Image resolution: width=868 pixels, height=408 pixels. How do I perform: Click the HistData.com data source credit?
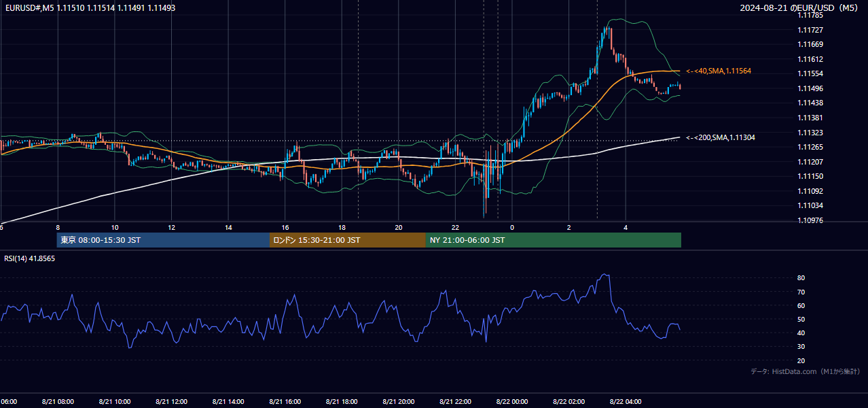[806, 371]
